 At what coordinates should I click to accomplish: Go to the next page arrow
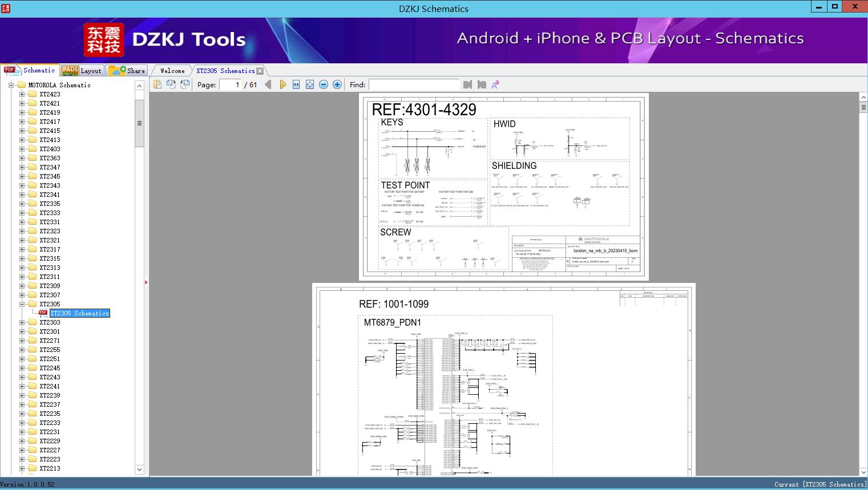283,84
